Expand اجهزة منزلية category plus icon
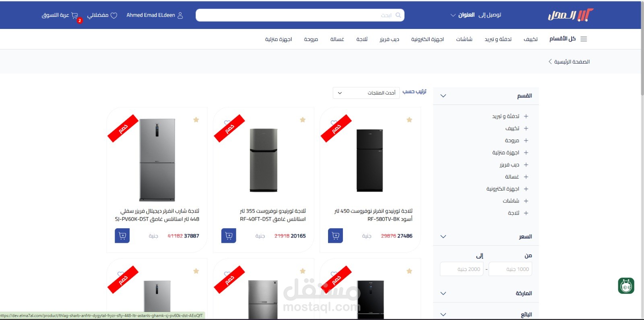The image size is (644, 320). tap(526, 152)
